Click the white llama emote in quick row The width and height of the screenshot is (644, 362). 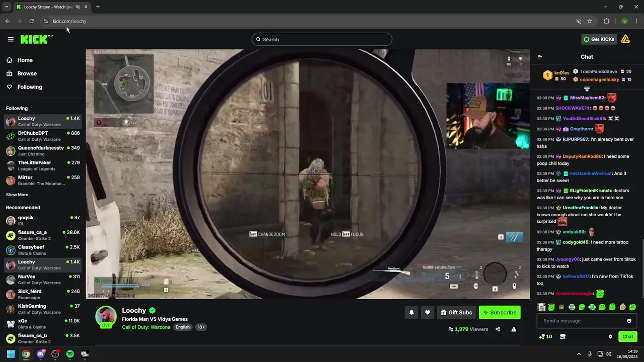coord(541,307)
